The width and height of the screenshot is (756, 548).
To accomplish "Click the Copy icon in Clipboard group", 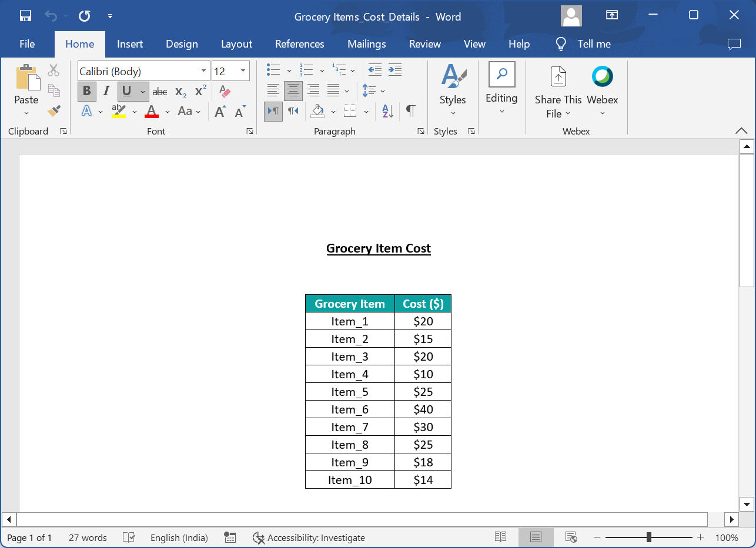I will point(53,90).
